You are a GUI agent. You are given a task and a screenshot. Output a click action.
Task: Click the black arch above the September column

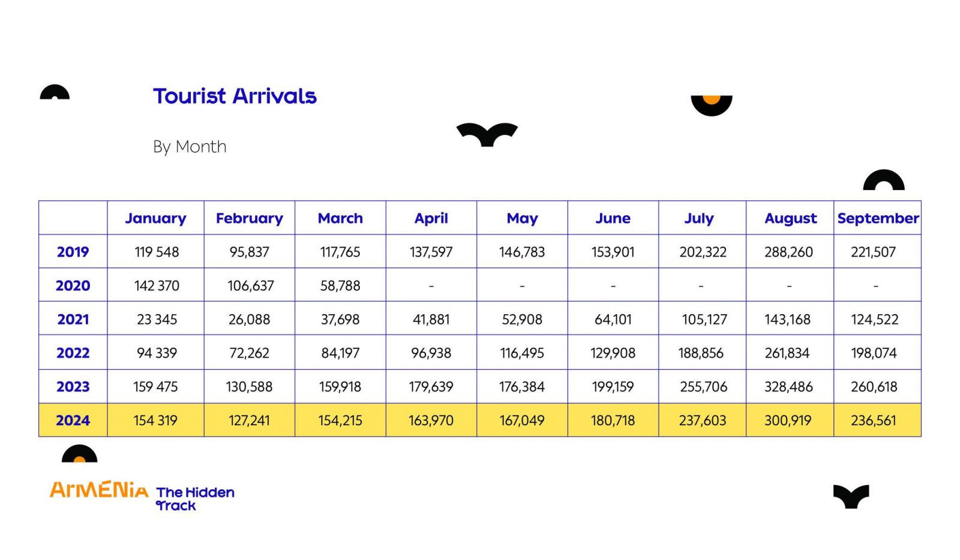[883, 180]
